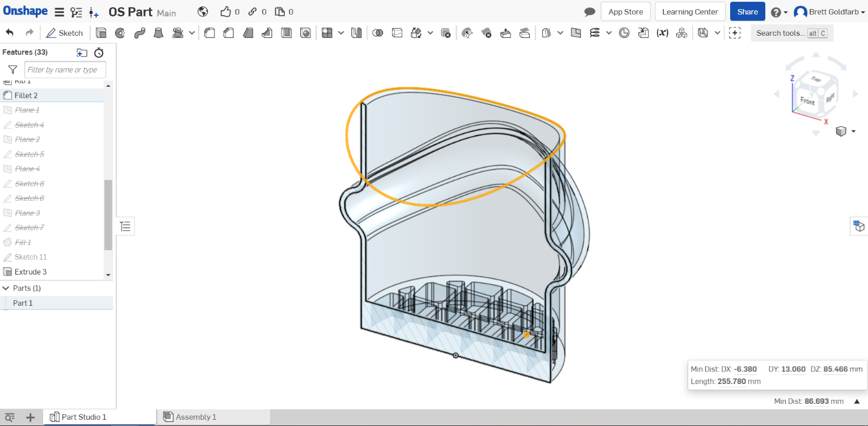The width and height of the screenshot is (868, 426).
Task: Click the Share button
Action: click(x=747, y=11)
